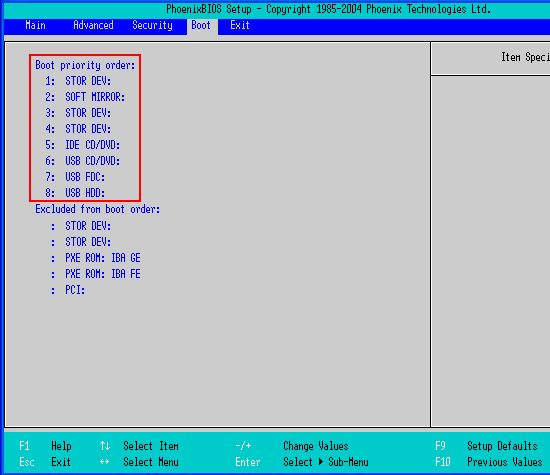Click the PhoenixBIOS Setup copyright title
550x475 pixels.
coord(328,9)
